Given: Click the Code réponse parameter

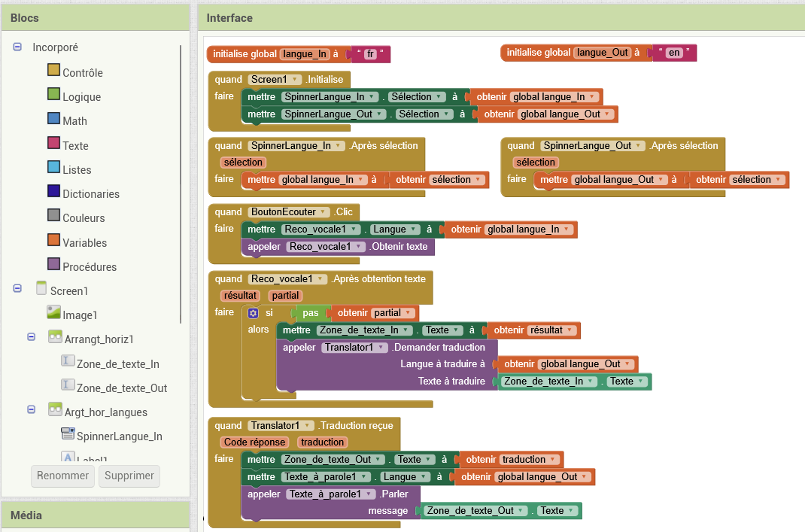Looking at the screenshot, I should (x=254, y=442).
